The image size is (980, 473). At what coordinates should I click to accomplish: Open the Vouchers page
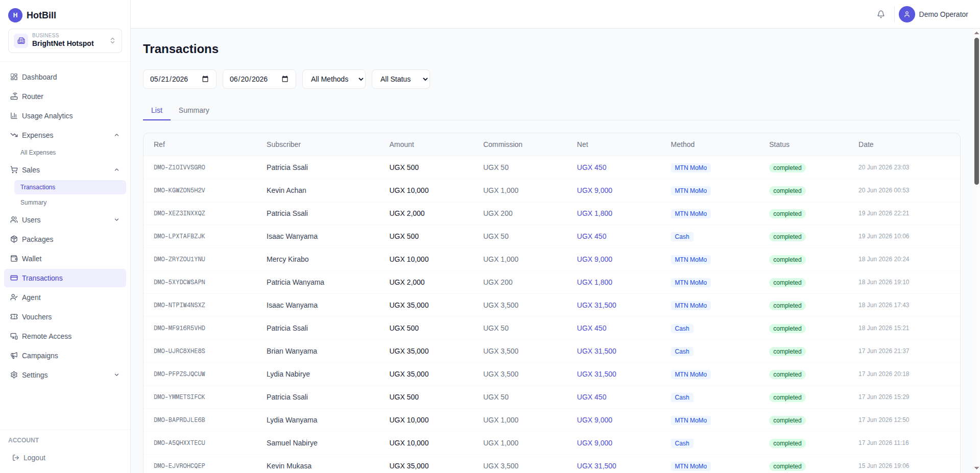[x=65, y=317]
